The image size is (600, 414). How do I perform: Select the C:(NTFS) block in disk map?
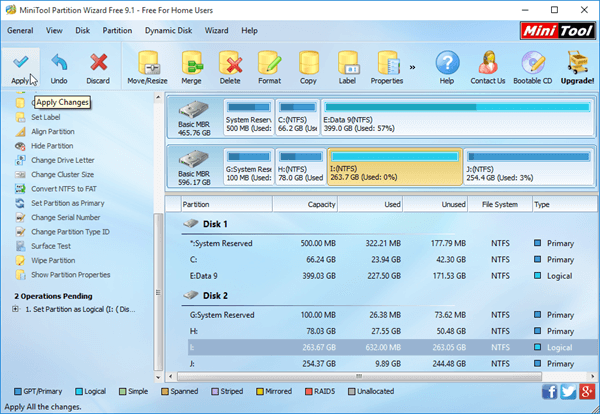[298, 117]
